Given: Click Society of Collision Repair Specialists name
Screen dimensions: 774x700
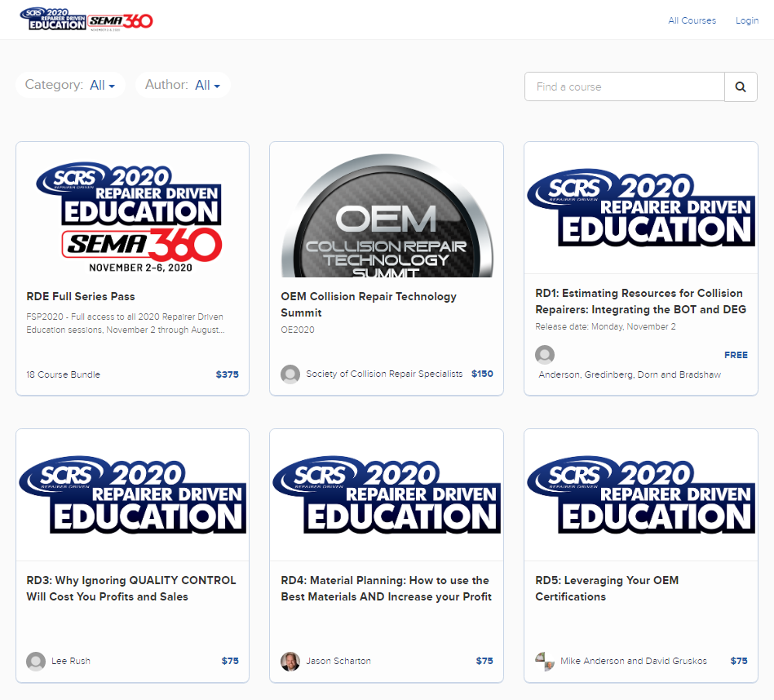Looking at the screenshot, I should pos(384,374).
